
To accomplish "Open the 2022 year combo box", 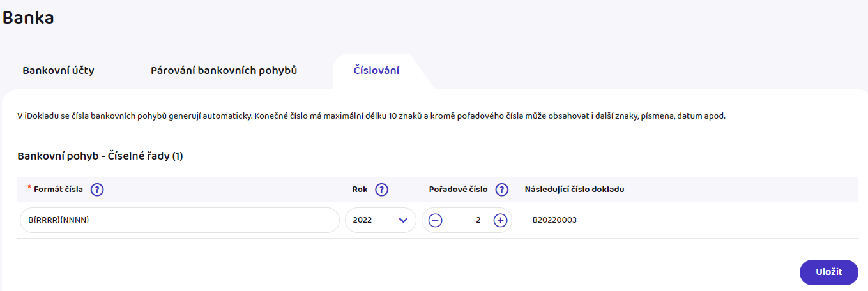I will click(381, 220).
